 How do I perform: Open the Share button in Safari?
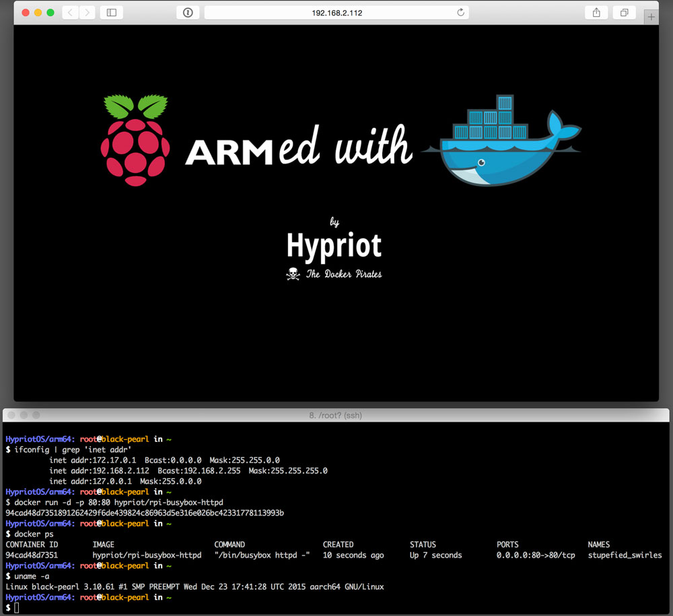coord(596,12)
